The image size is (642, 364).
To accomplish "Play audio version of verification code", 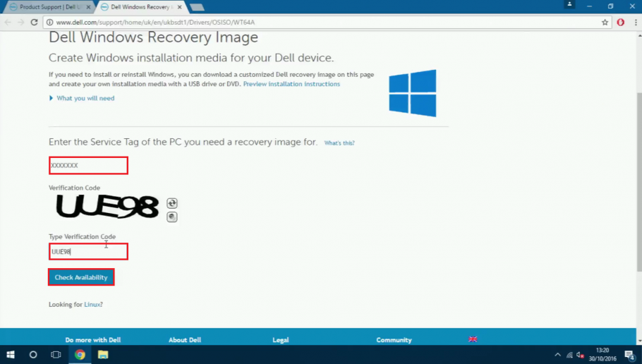I will (172, 217).
